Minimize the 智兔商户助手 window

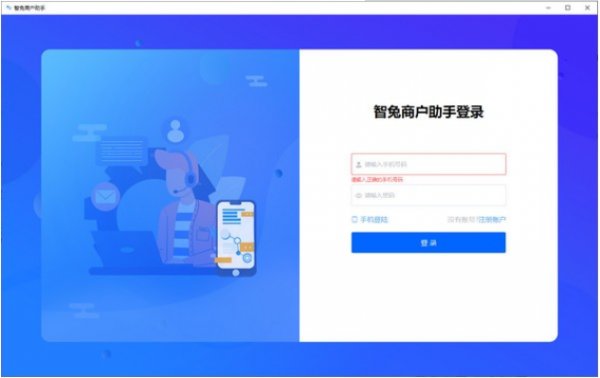pos(548,8)
